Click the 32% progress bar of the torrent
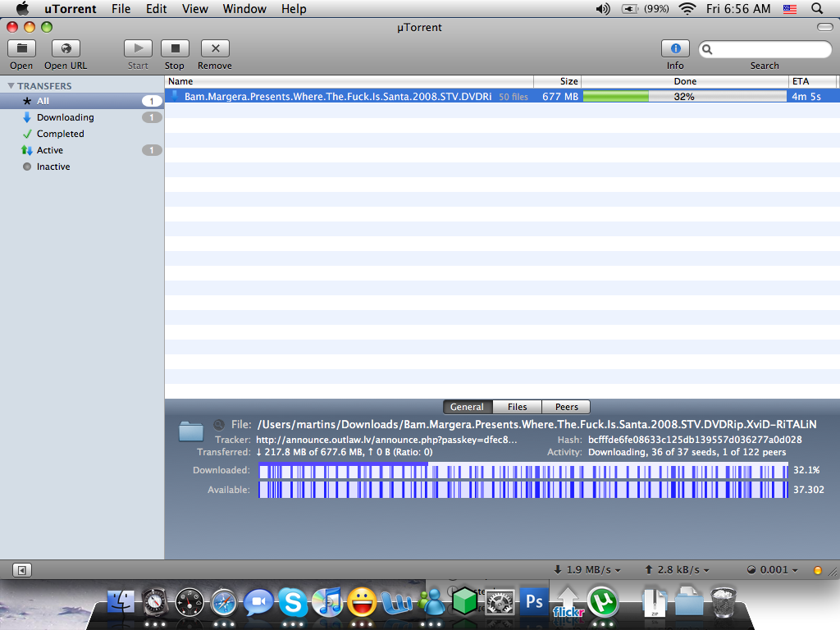Screen dimensions: 840x630 click(685, 97)
